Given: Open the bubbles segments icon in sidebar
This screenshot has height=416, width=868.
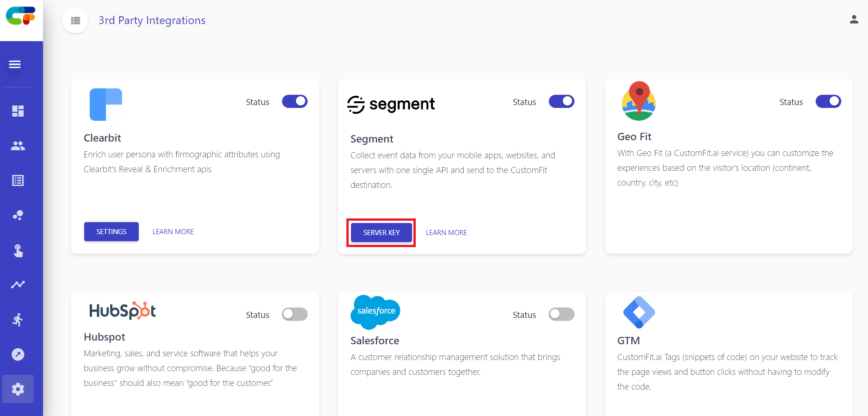Looking at the screenshot, I should [x=18, y=215].
